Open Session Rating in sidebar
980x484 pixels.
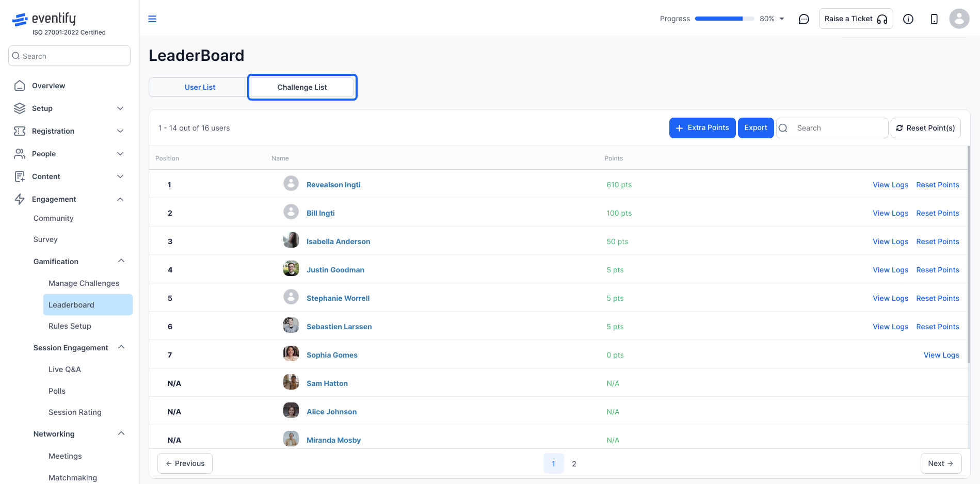[x=75, y=412]
